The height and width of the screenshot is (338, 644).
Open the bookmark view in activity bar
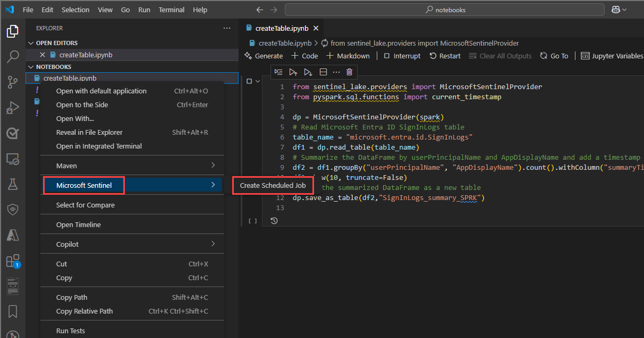12,311
